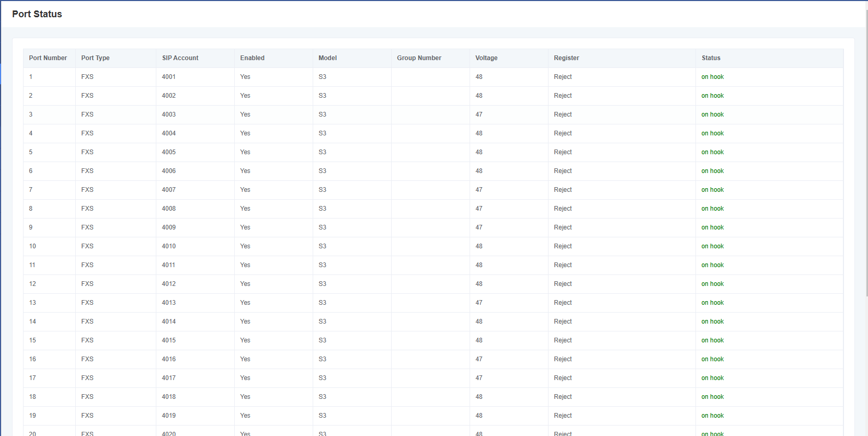Click the voltage value in SIP 4012 row
Viewport: 868px width, 436px height.
point(479,284)
